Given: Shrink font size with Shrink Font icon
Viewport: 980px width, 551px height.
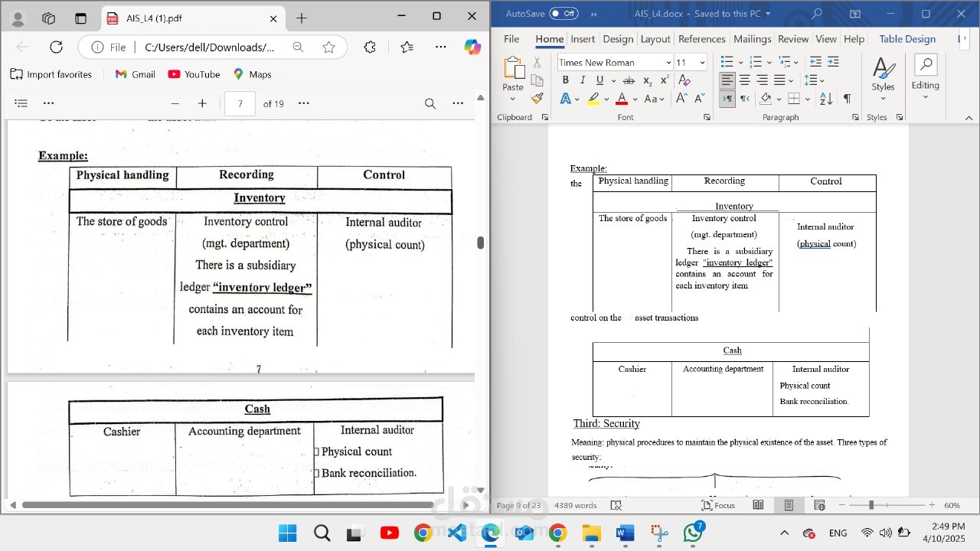Looking at the screenshot, I should point(700,99).
